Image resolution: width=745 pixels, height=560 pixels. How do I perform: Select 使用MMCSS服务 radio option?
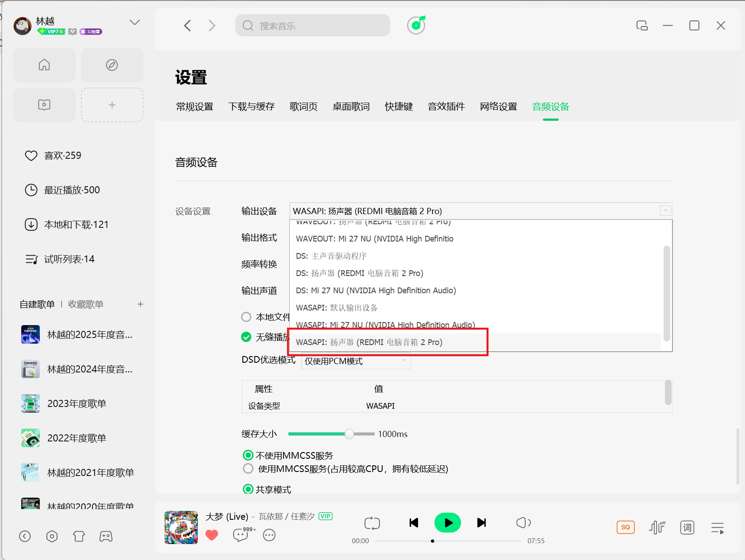248,469
